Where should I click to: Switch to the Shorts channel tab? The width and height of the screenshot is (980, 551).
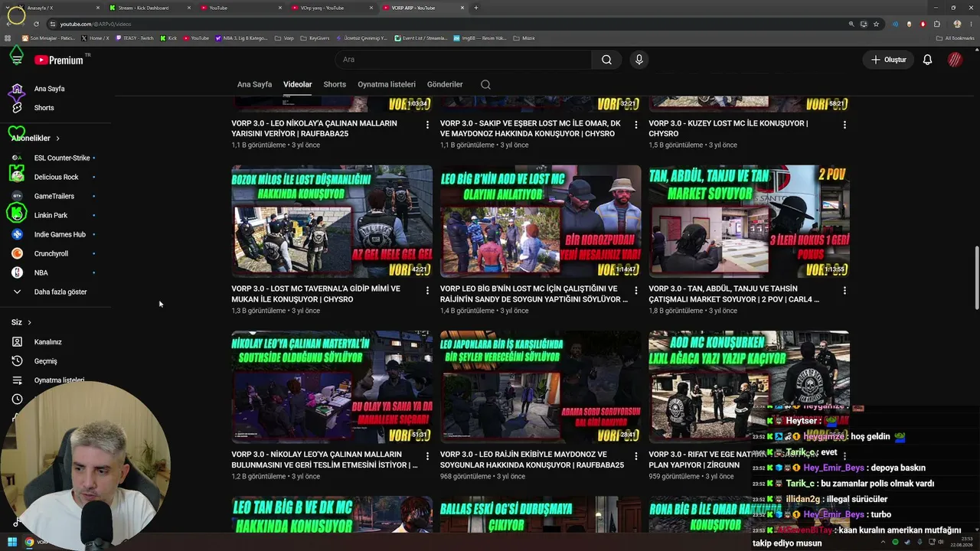335,84
